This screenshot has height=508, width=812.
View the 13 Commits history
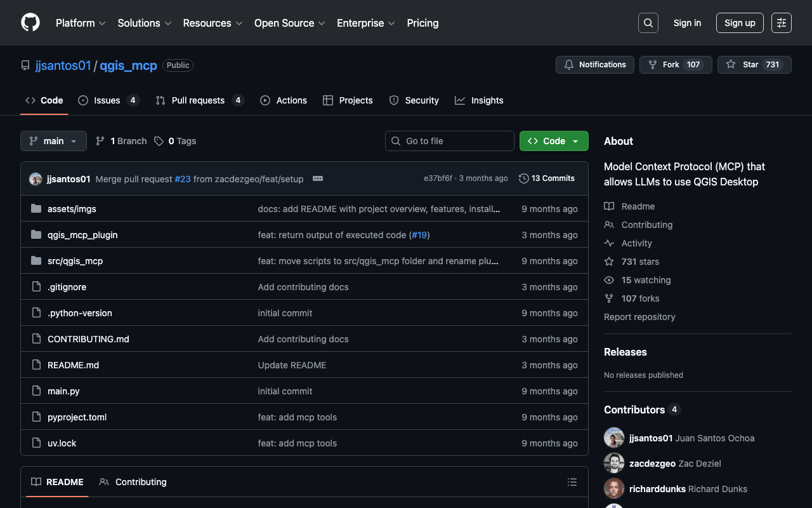point(546,178)
